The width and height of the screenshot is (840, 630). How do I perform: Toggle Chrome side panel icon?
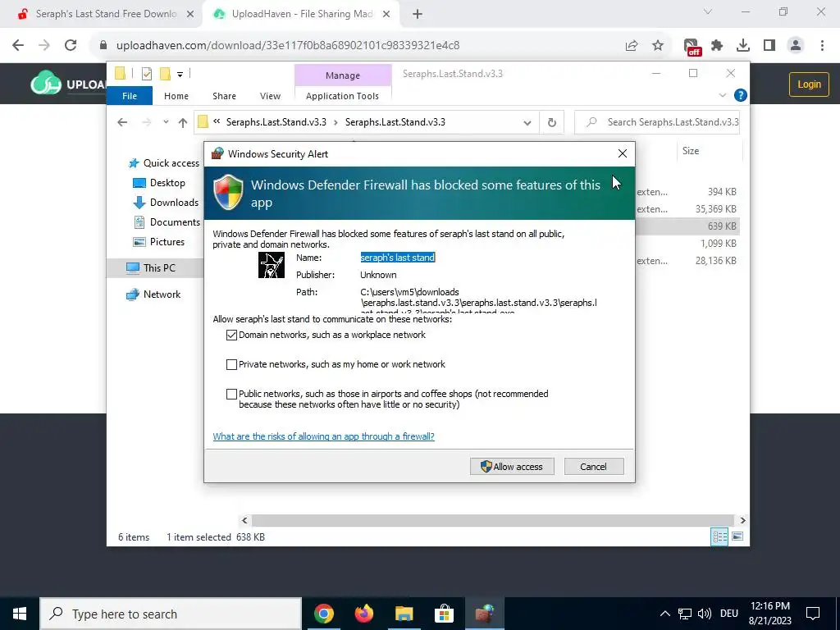click(769, 46)
